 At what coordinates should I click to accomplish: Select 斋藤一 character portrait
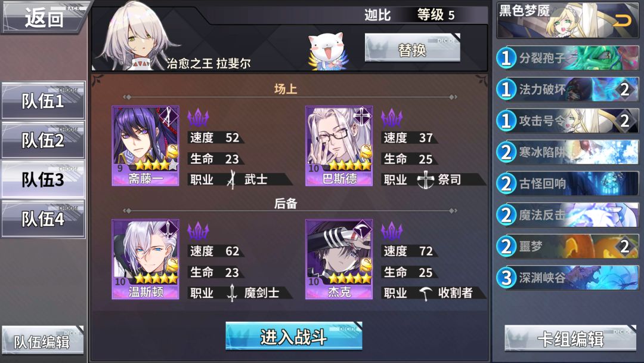click(145, 146)
